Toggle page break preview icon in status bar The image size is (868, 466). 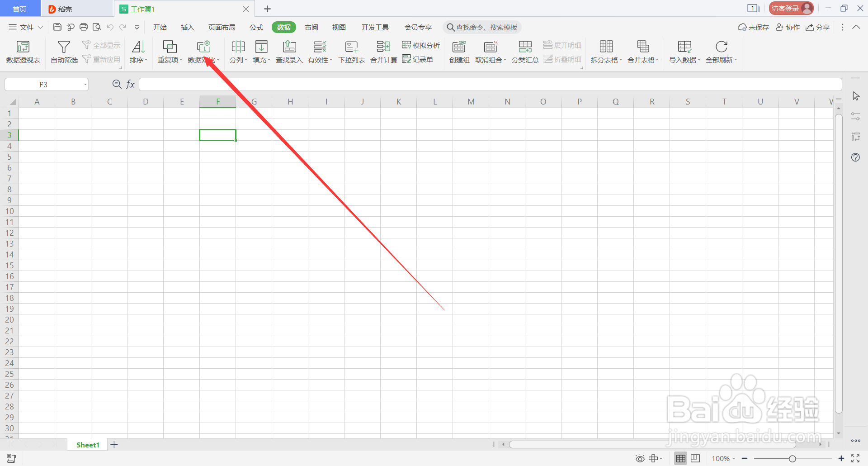(695, 459)
